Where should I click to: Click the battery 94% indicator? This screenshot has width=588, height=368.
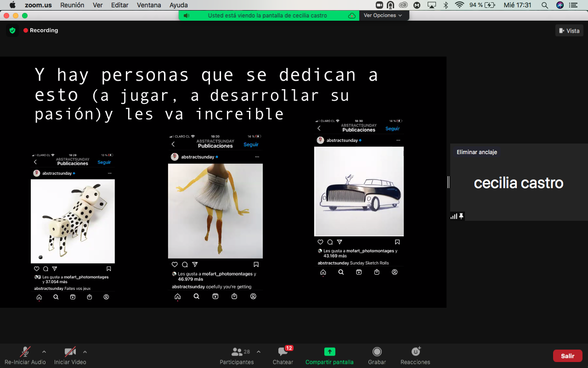[483, 5]
